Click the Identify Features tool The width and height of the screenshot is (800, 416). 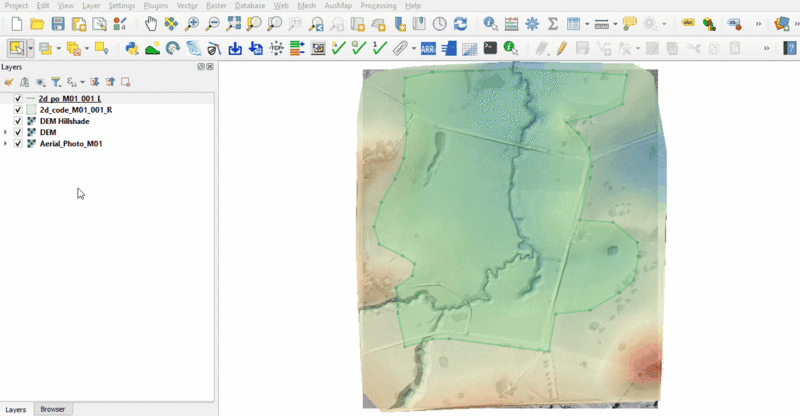(490, 23)
